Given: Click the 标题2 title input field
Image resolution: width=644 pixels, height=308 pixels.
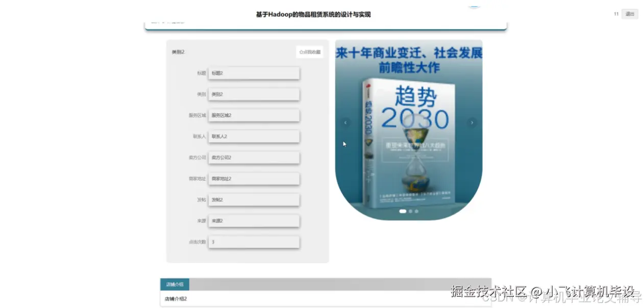Looking at the screenshot, I should pyautogui.click(x=254, y=73).
